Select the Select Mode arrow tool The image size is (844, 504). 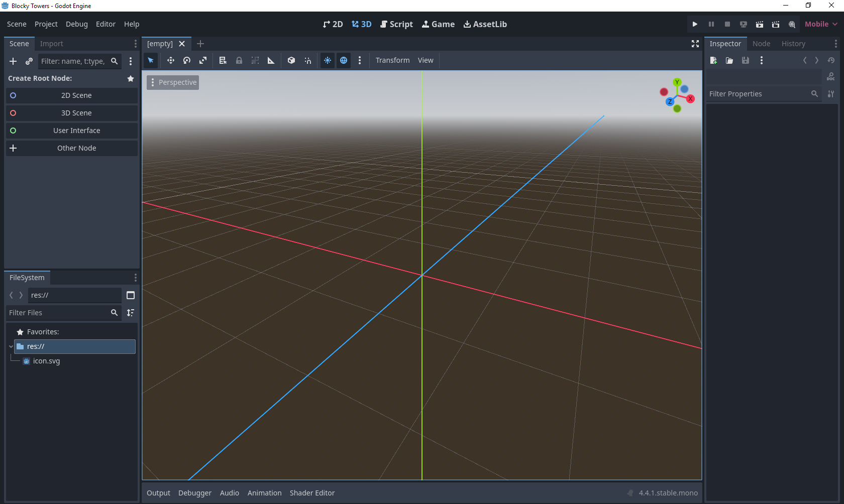pyautogui.click(x=151, y=60)
